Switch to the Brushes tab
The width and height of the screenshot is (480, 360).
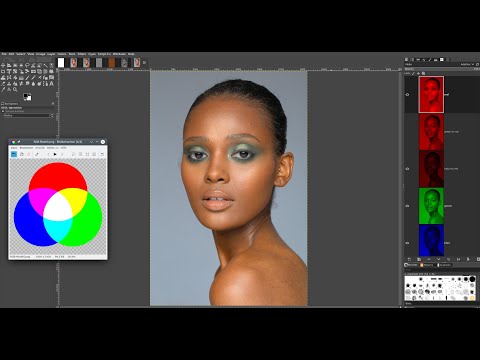[x=411, y=265]
